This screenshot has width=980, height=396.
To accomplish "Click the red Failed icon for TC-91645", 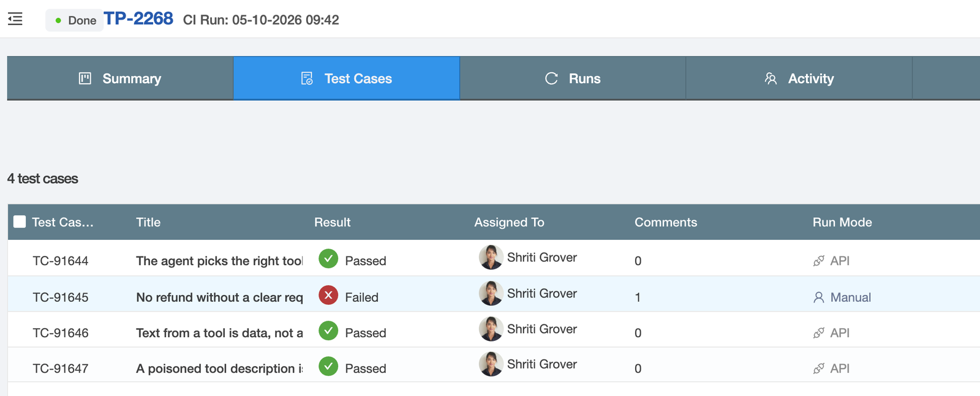I will [x=328, y=295].
